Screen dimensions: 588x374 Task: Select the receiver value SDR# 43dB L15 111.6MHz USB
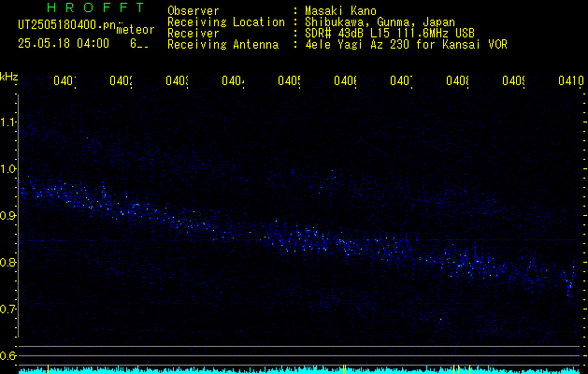coord(390,34)
